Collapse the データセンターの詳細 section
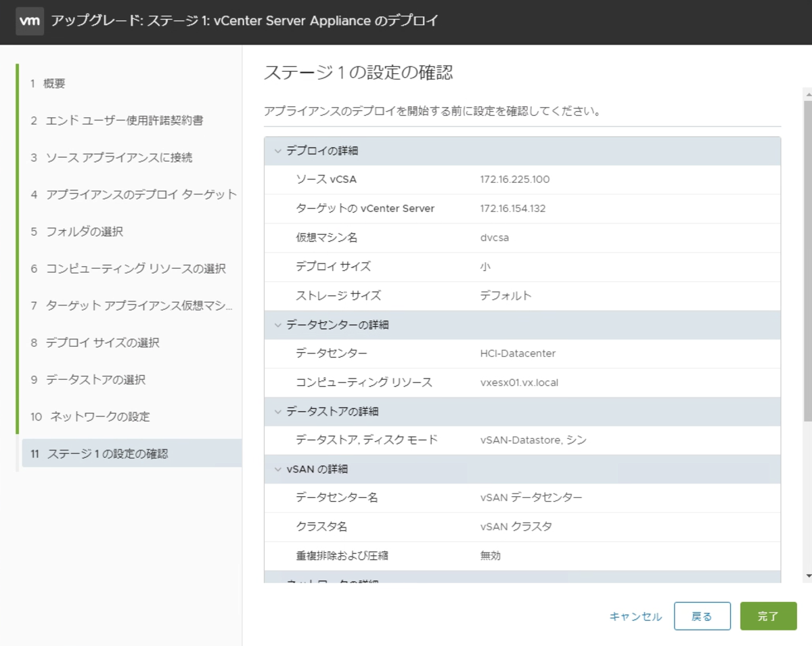Screen dimensions: 812x646 pyautogui.click(x=277, y=325)
